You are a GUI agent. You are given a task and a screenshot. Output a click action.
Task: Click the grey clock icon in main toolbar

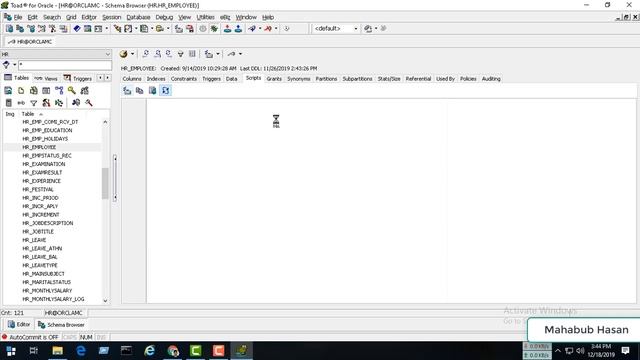point(203,29)
